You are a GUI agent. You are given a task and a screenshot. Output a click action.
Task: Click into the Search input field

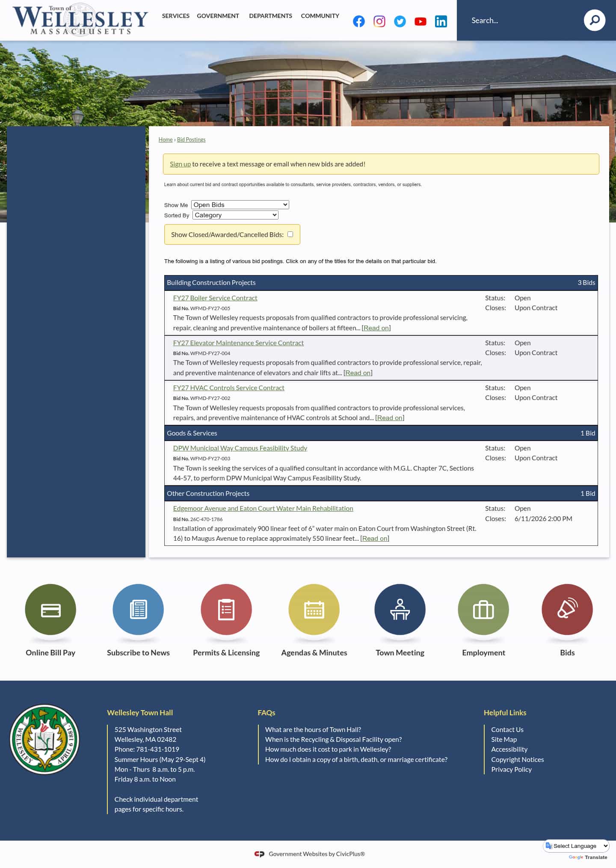pos(522,21)
